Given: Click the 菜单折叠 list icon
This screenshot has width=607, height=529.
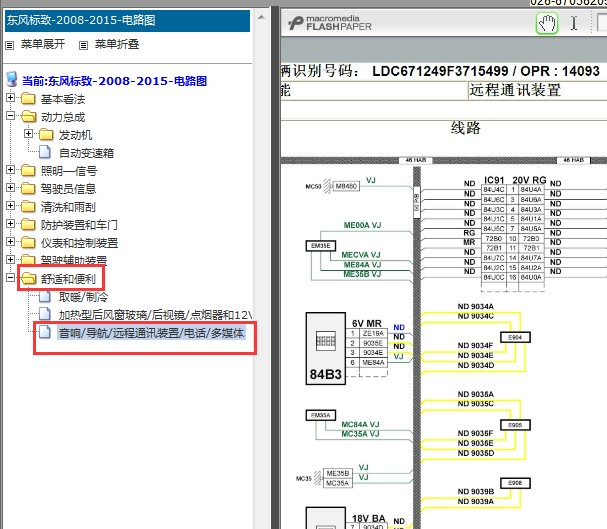Looking at the screenshot, I should (x=83, y=45).
